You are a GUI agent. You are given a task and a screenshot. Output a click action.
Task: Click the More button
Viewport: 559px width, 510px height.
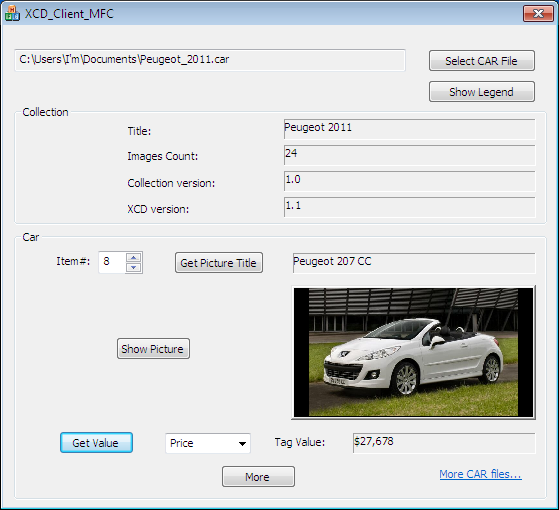pyautogui.click(x=258, y=476)
